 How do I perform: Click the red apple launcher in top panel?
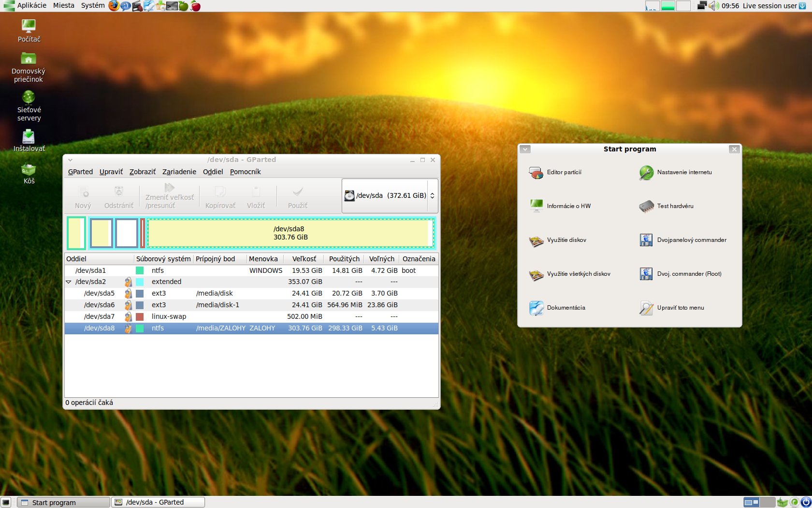coord(195,6)
